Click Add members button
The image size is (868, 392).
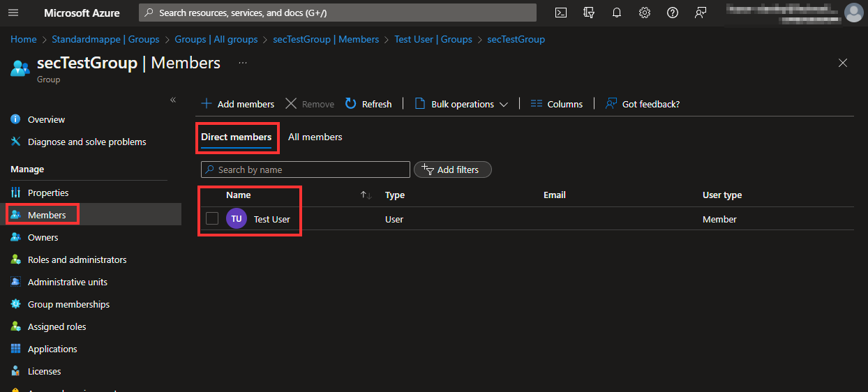(x=238, y=104)
